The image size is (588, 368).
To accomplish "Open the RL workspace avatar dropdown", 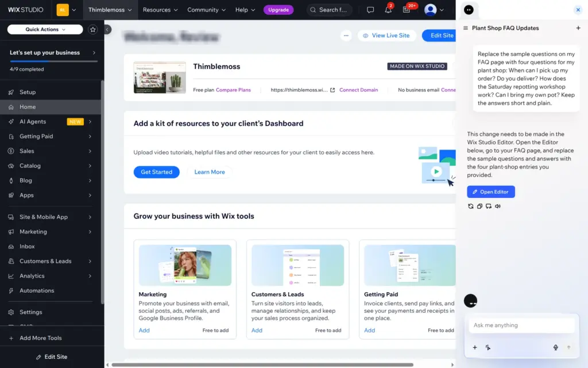I will click(67, 10).
